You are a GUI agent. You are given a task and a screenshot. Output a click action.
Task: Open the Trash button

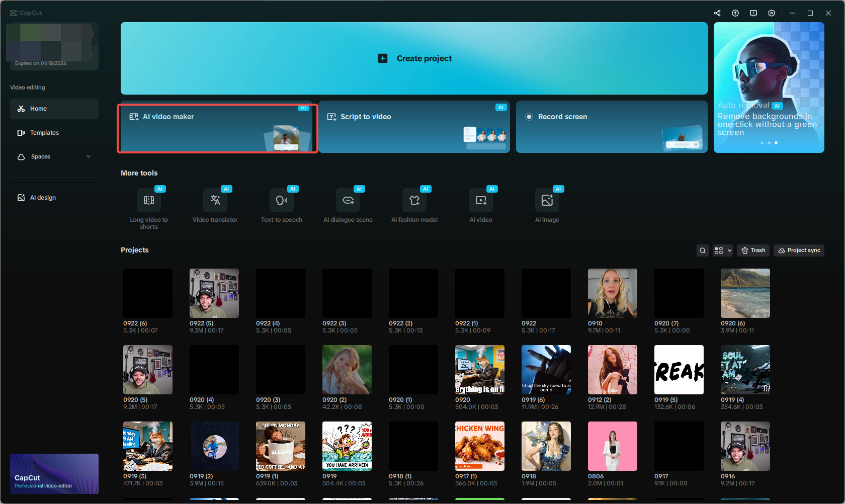click(753, 250)
